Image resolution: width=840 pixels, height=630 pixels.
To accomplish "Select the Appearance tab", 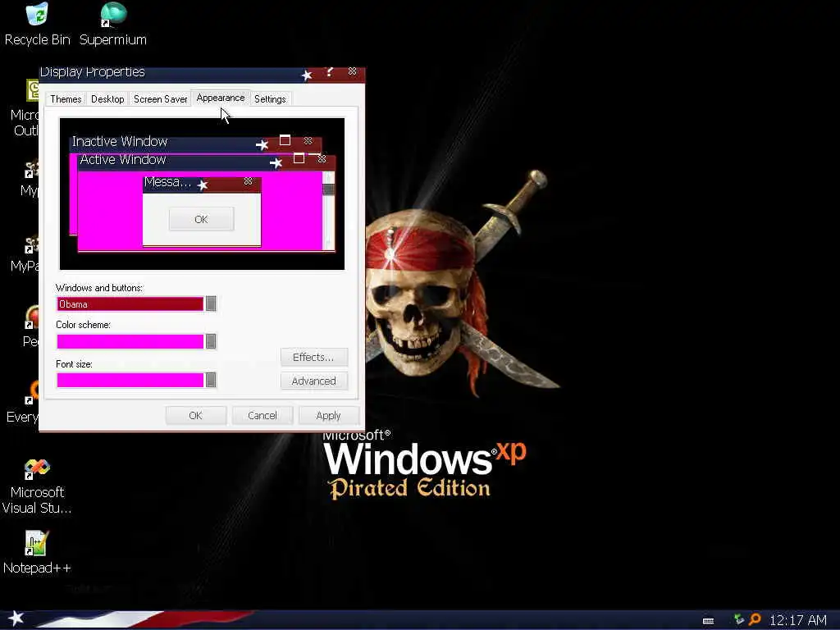I will 220,98.
